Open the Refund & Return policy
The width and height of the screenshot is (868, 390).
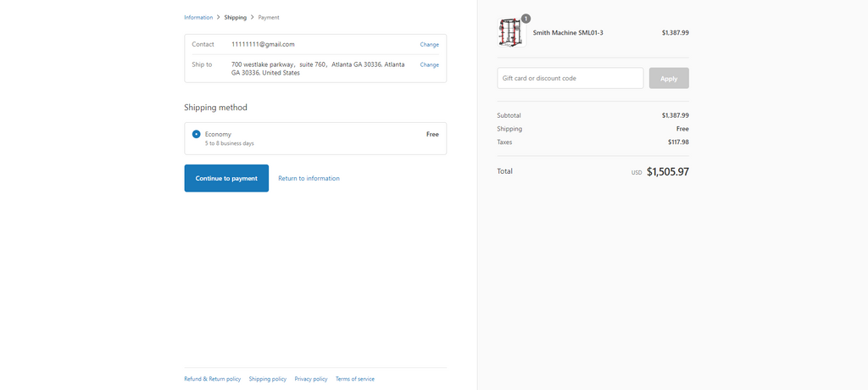[212, 379]
